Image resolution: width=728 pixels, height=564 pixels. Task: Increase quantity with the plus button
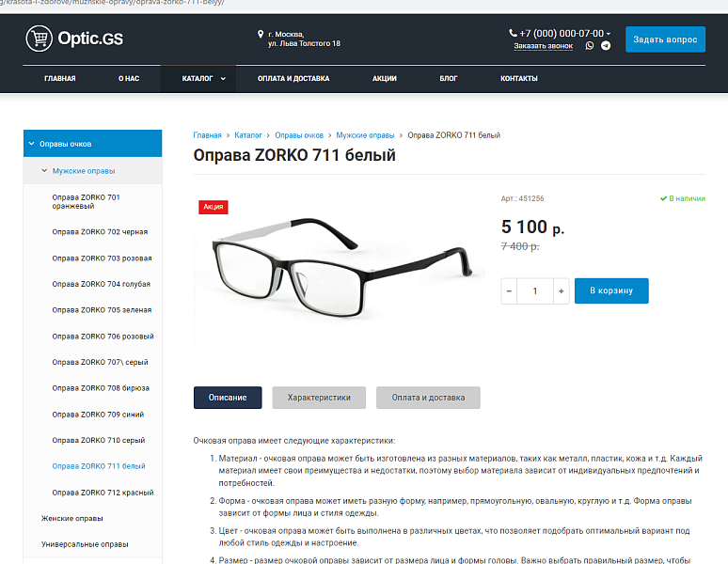562,291
